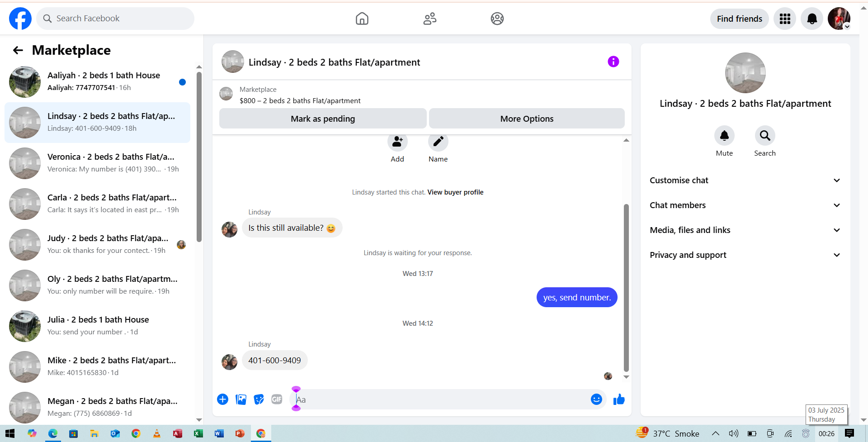Open the Menu grid icon
Viewport: 868px width, 442px height.
point(785,19)
